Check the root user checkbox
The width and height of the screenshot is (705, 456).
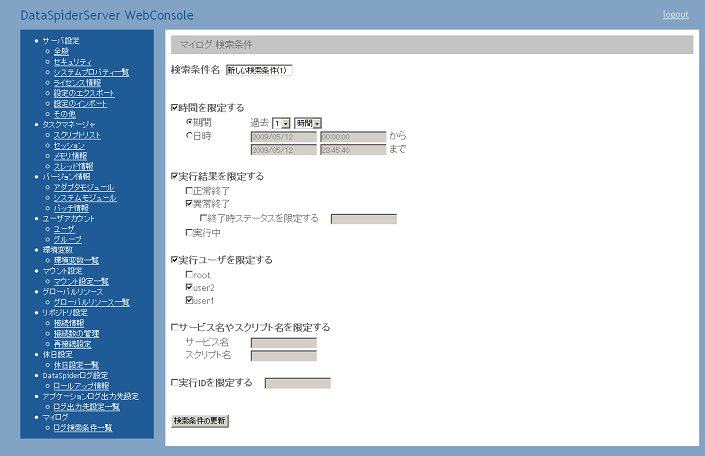tap(189, 274)
